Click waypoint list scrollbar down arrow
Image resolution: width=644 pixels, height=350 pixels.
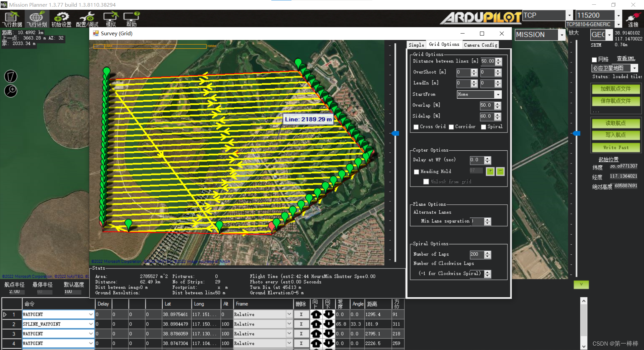pos(584,346)
